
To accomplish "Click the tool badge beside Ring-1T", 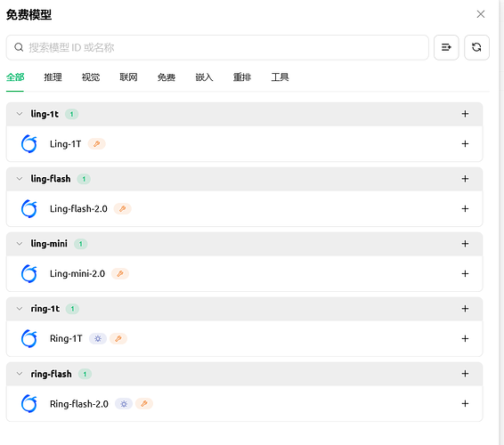I will [118, 338].
